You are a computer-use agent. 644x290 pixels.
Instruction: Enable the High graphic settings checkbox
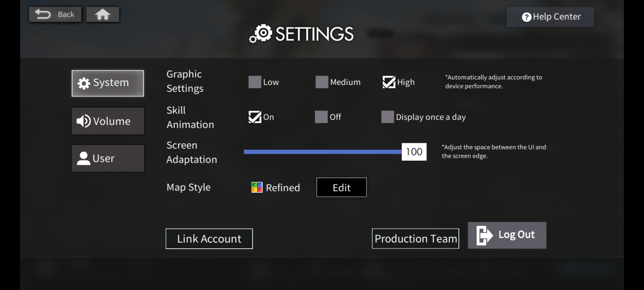[388, 82]
